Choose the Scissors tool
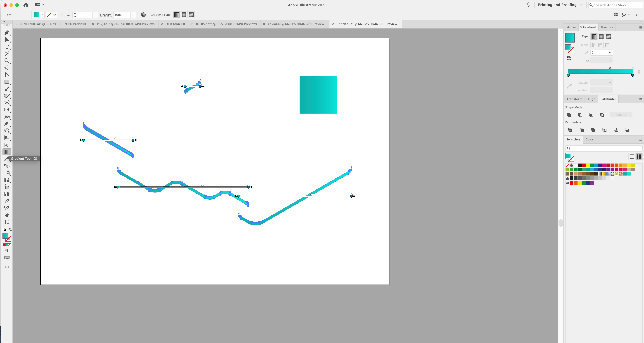This screenshot has height=343, width=644. tap(7, 103)
